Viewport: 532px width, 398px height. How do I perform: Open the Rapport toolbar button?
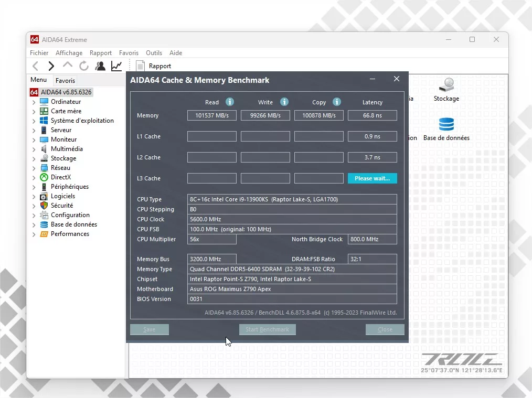point(154,66)
